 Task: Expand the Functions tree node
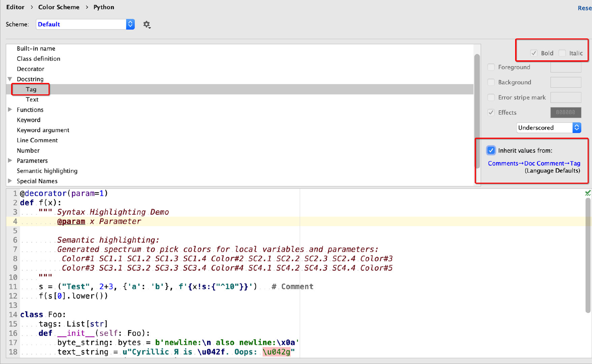coord(10,110)
